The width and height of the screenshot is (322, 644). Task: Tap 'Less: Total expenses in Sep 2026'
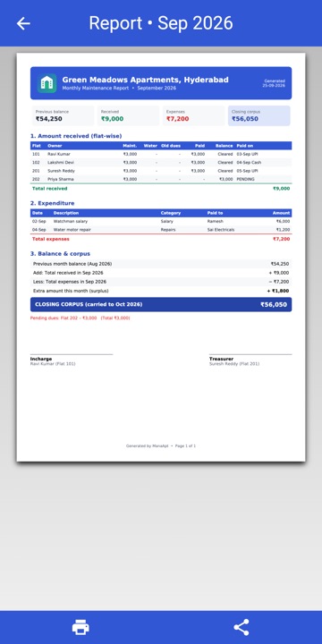pos(70,282)
